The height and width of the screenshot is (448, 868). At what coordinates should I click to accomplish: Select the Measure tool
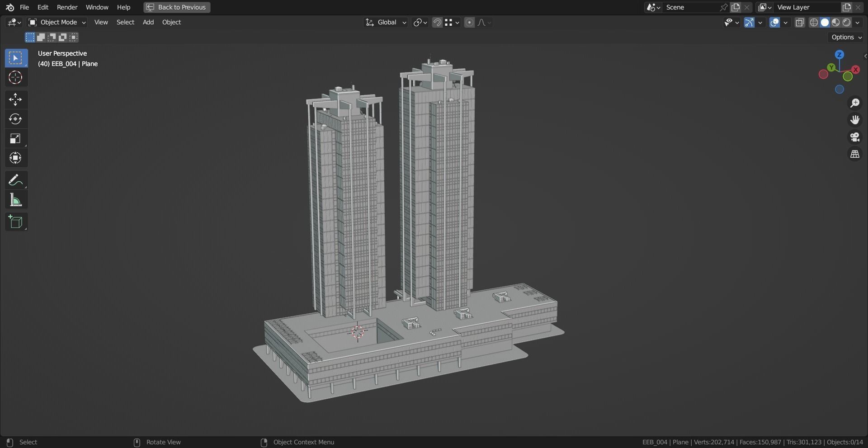coord(16,200)
